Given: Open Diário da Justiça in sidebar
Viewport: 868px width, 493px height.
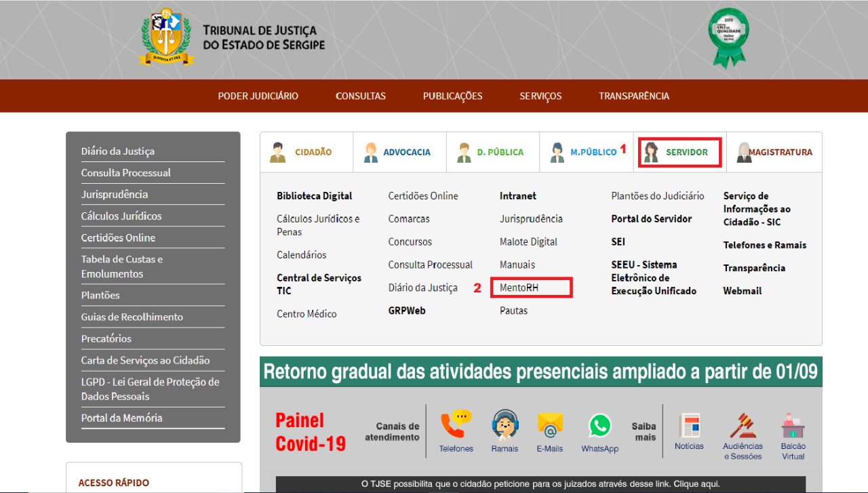Looking at the screenshot, I should point(118,151).
